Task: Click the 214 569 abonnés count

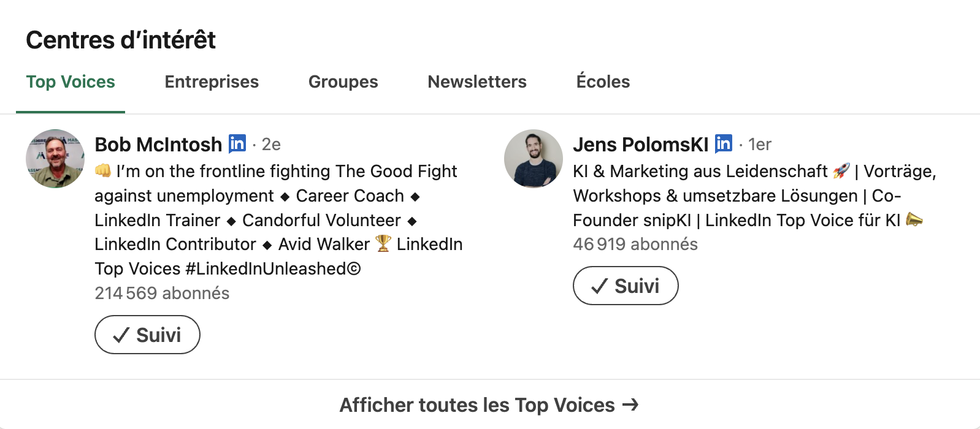Action: [x=162, y=293]
